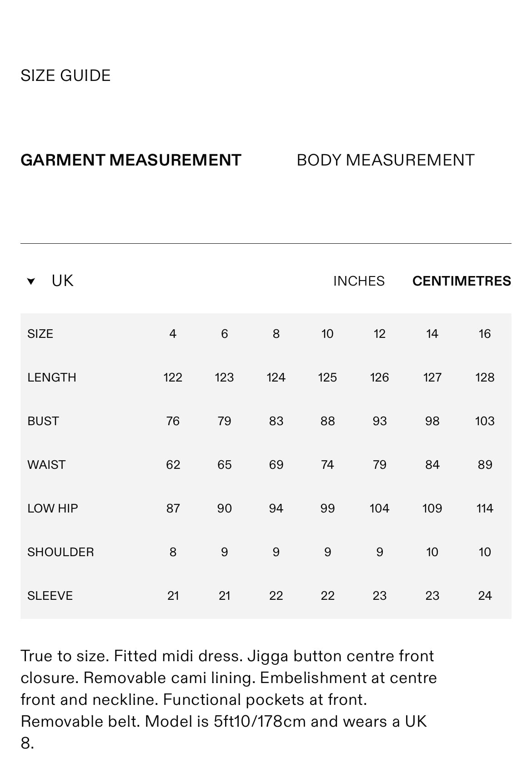This screenshot has width=532, height=759.
Task: Switch units to Inches
Action: coord(359,281)
